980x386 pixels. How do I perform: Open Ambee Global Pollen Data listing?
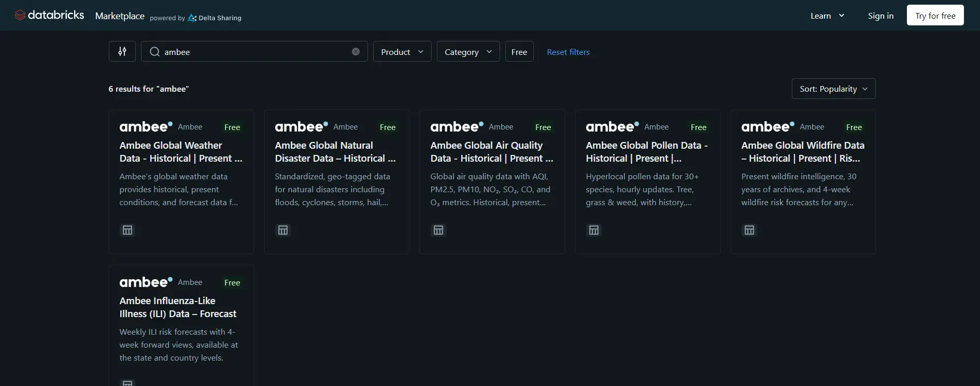click(647, 152)
